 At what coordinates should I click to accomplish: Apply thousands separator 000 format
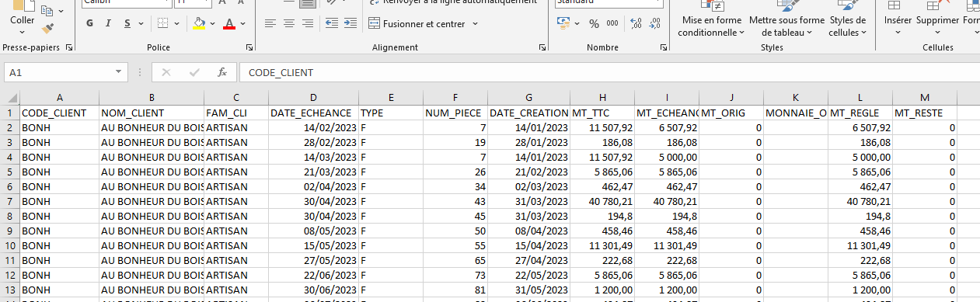coord(612,24)
